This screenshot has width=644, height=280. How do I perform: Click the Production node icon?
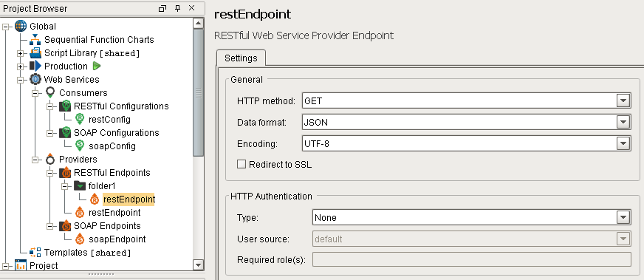(35, 66)
